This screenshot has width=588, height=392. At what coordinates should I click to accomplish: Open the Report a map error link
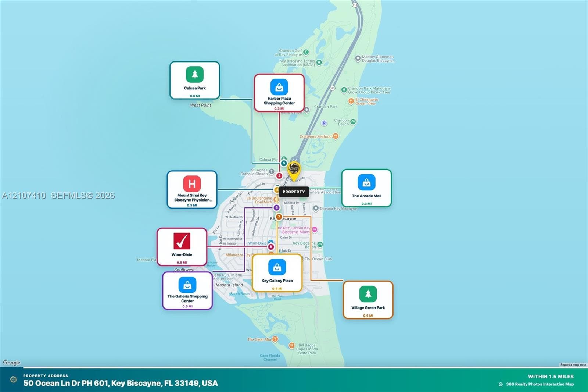(573, 365)
